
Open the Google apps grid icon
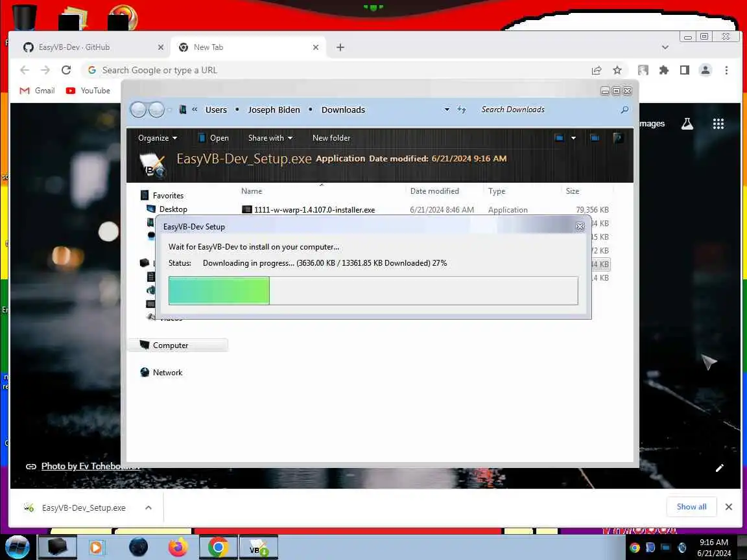pyautogui.click(x=718, y=124)
